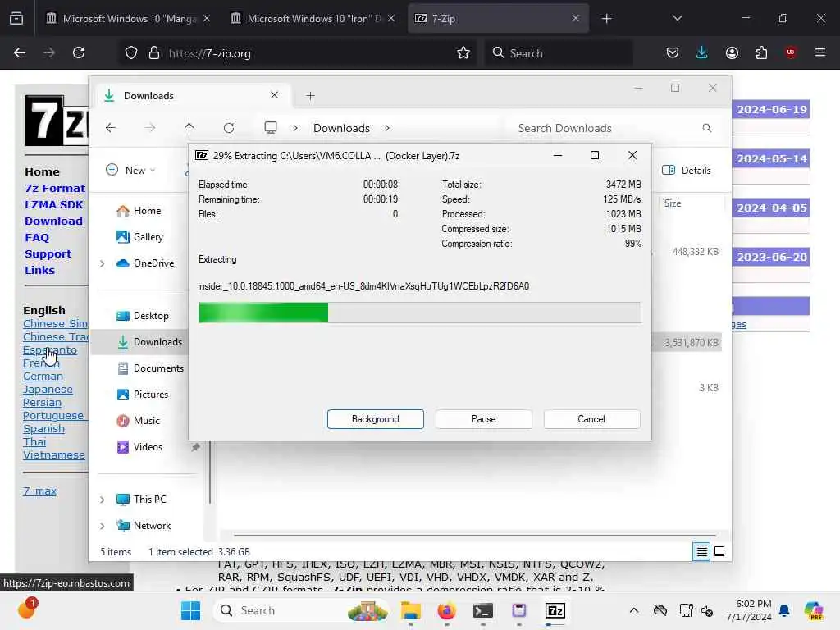Image resolution: width=840 pixels, height=630 pixels.
Task: Switch to the Windows 10 "Manganese" browser tab
Action: tap(128, 19)
